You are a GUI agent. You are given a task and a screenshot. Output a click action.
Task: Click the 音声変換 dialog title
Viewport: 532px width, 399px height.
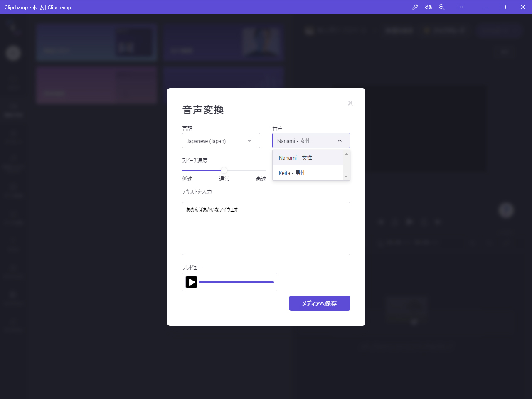(203, 110)
